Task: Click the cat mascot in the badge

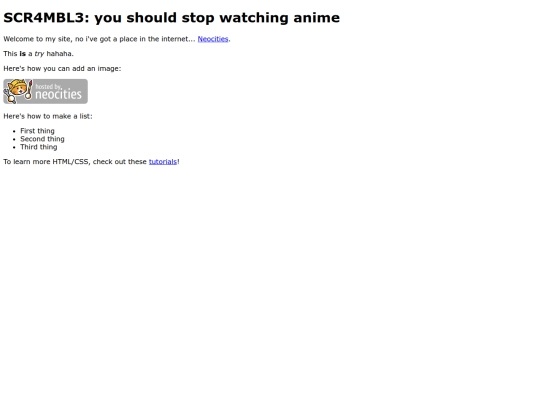Action: pos(18,91)
